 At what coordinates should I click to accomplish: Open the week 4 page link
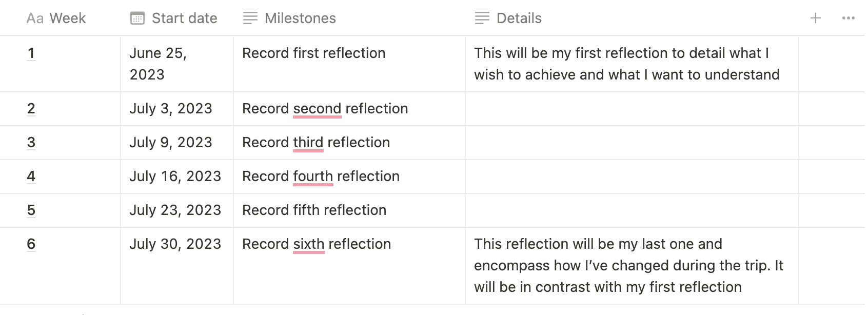click(31, 176)
